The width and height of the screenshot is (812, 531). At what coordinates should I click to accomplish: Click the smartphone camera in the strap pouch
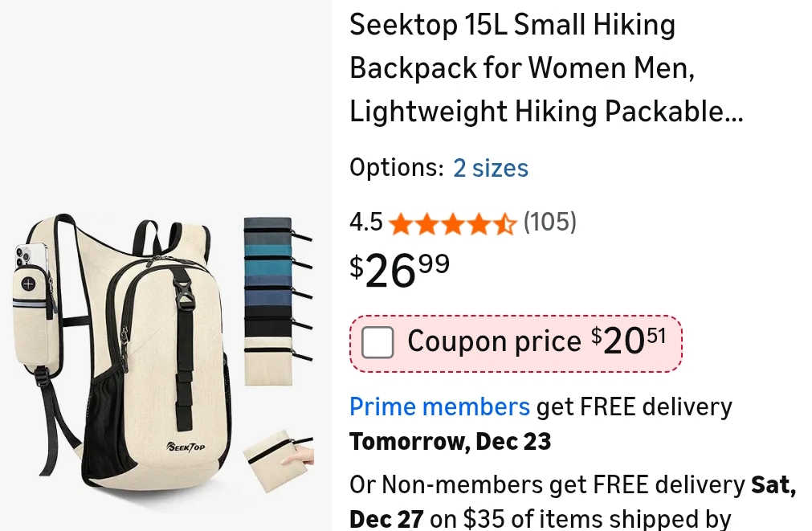click(x=24, y=255)
